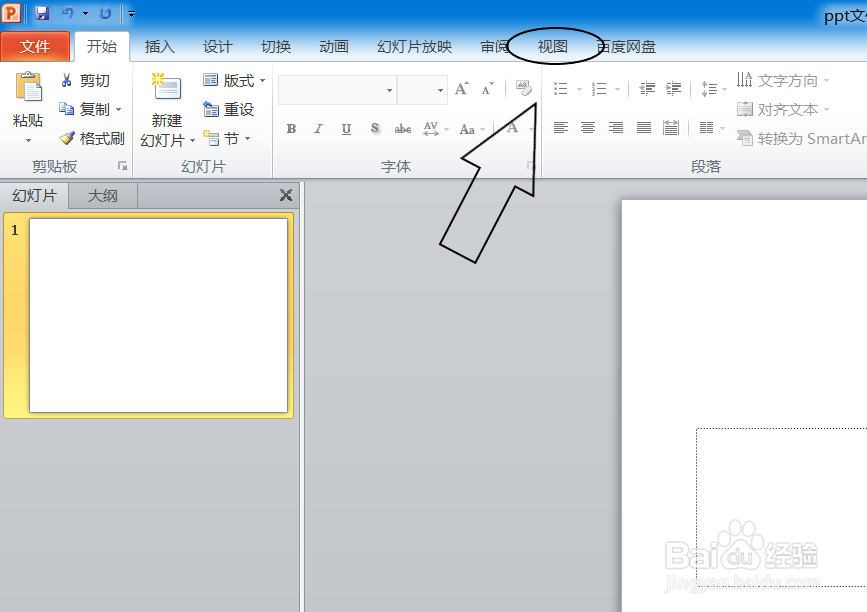Open the 剪贴板 group dialog launcher
This screenshot has width=867, height=612.
pos(122,166)
